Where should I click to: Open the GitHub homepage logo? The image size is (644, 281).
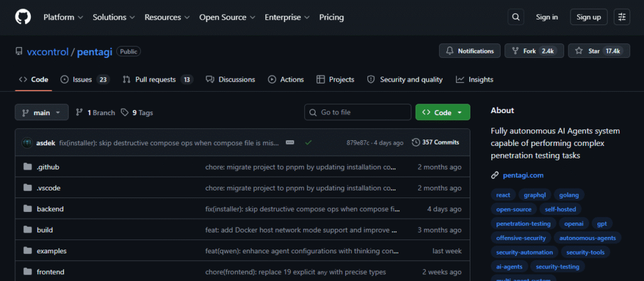[23, 17]
